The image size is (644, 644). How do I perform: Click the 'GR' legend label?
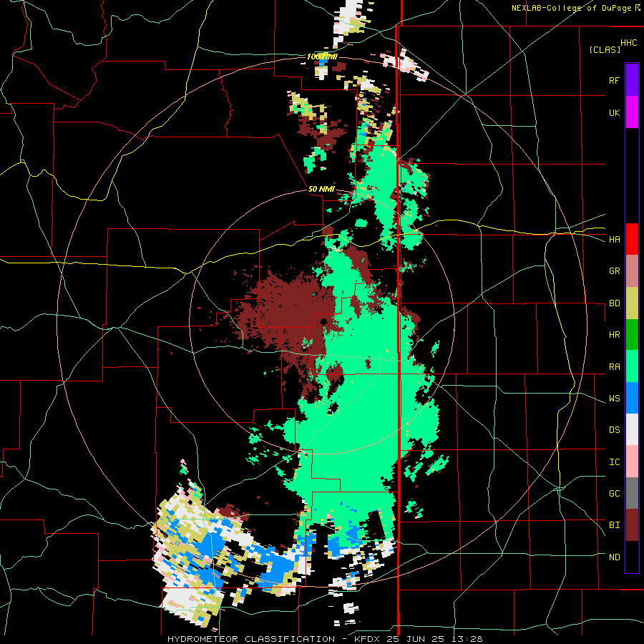coord(614,271)
